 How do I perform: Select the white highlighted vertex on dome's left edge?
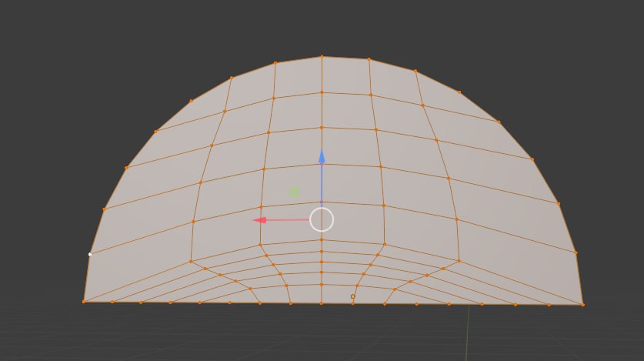coord(90,254)
